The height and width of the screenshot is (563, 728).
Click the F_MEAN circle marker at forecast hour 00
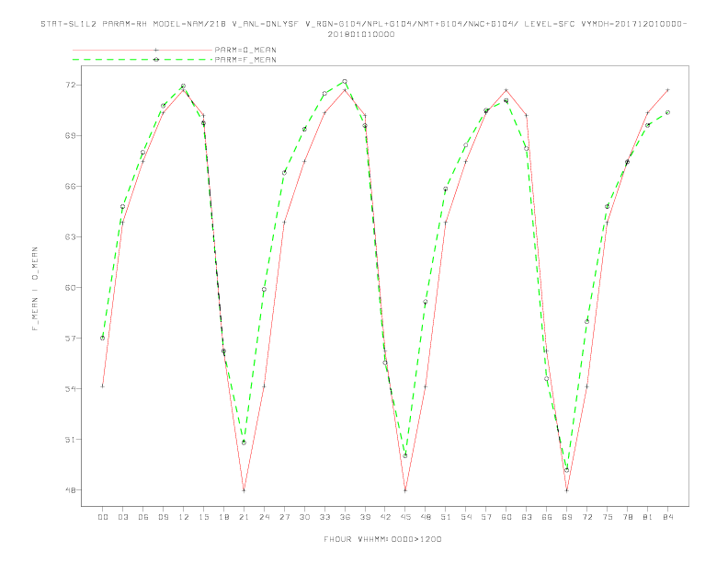103,338
